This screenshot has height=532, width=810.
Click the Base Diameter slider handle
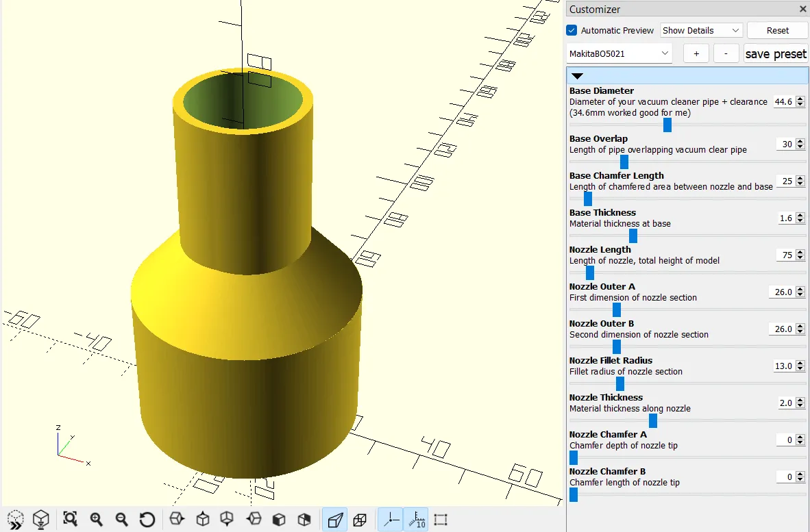667,125
